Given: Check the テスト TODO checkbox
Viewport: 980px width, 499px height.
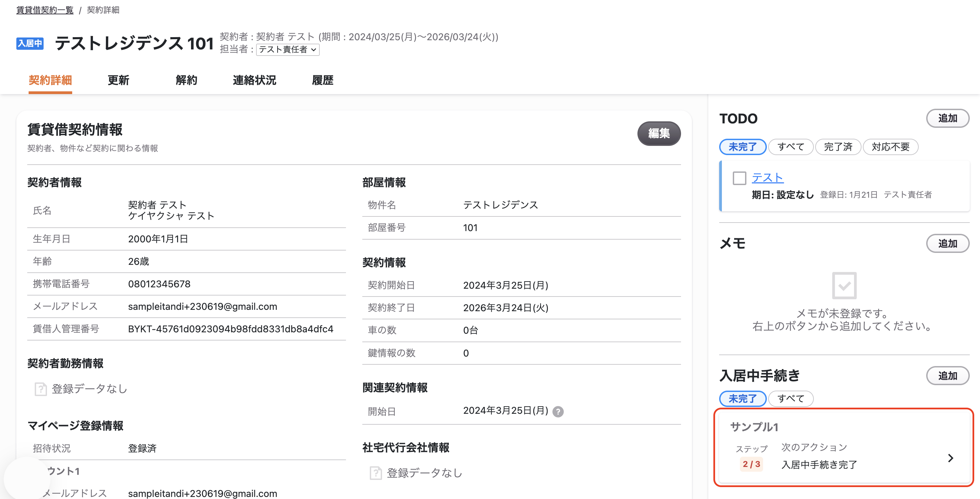Looking at the screenshot, I should tap(739, 178).
